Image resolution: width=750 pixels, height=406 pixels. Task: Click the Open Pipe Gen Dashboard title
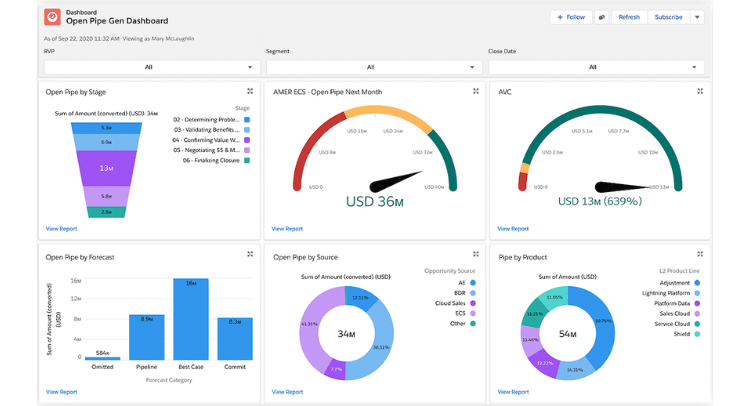pos(117,21)
